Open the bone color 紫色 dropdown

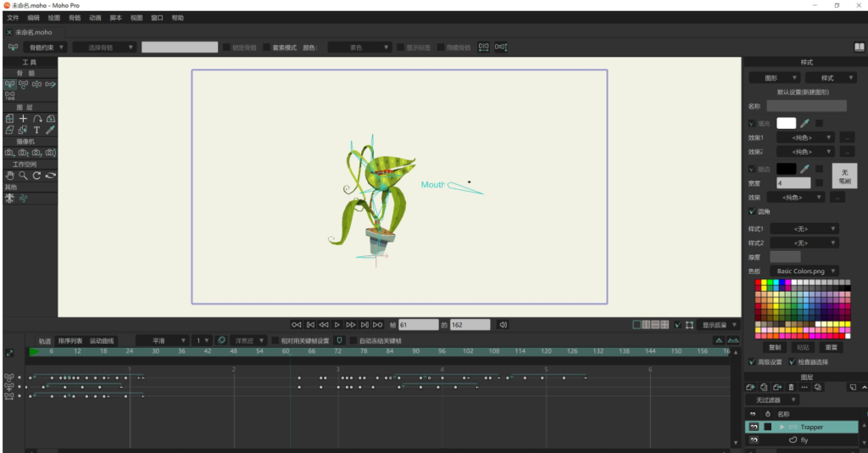359,48
